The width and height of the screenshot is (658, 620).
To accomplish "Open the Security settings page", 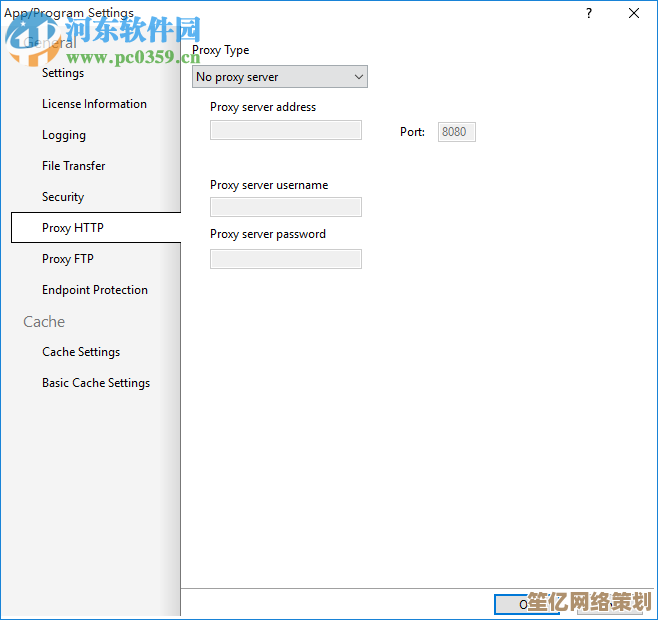I will click(x=63, y=197).
